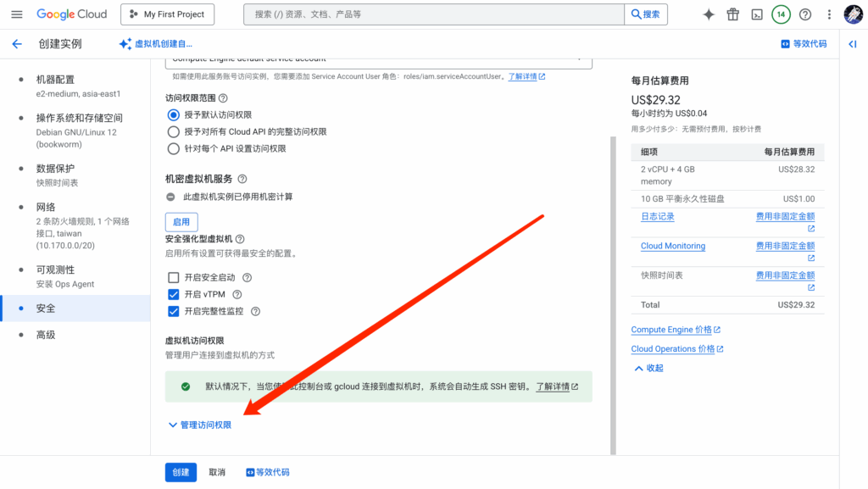Activate Cloud Shell terminal icon
The height and width of the screenshot is (489, 868).
(x=757, y=14)
